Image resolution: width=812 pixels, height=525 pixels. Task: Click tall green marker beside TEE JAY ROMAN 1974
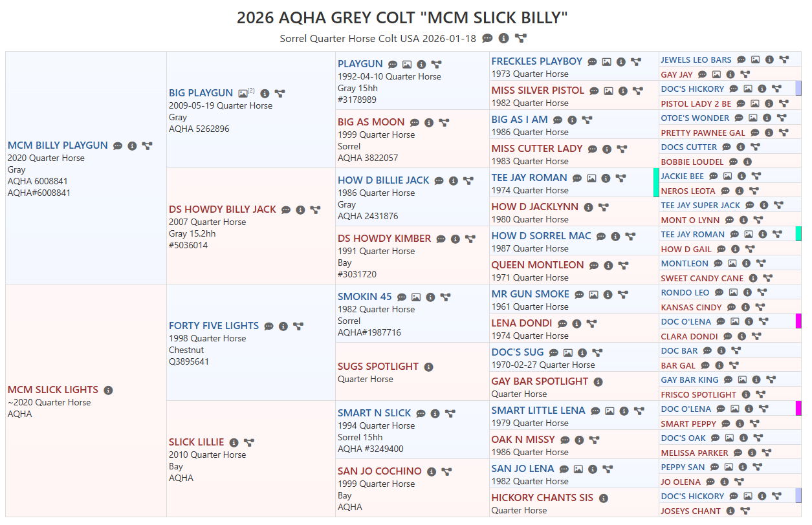pyautogui.click(x=656, y=182)
